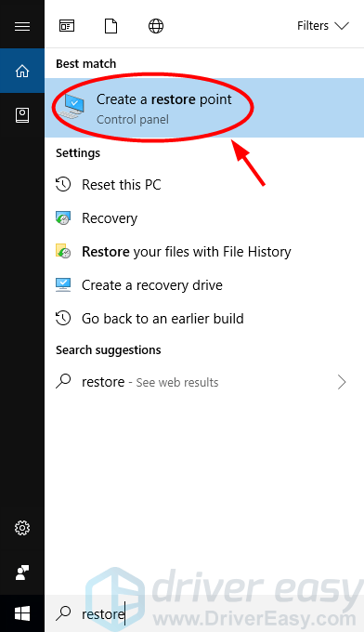Click the search magnifier icon in search box
Screen dimensions: 364x632
point(63,613)
